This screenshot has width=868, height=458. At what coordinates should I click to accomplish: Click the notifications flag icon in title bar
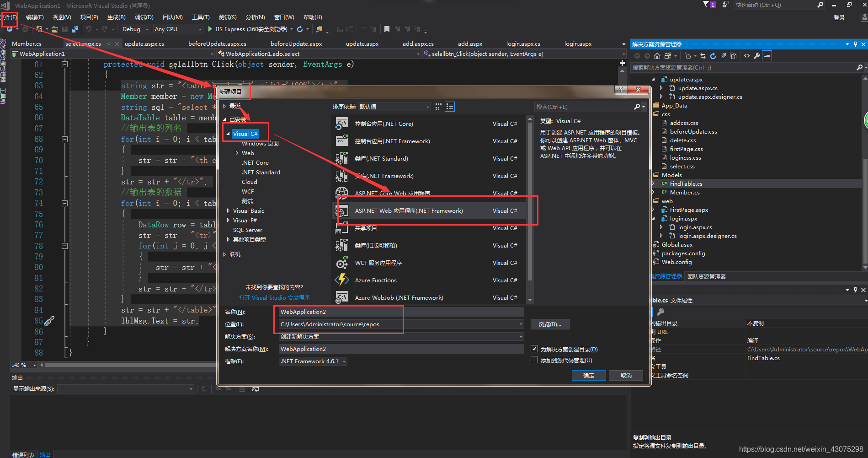706,5
